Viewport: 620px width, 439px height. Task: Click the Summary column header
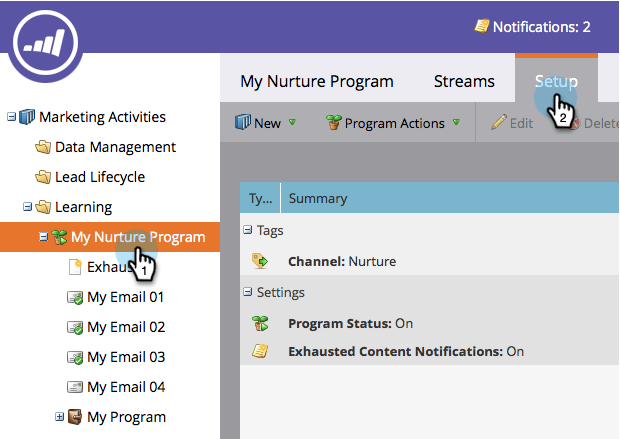pos(318,199)
